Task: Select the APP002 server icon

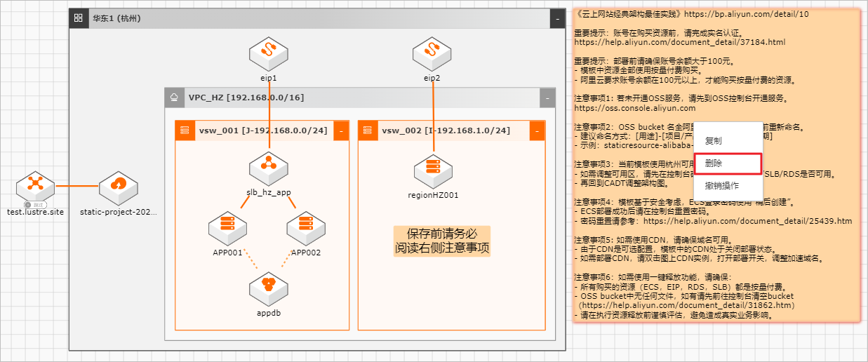Action: 306,228
